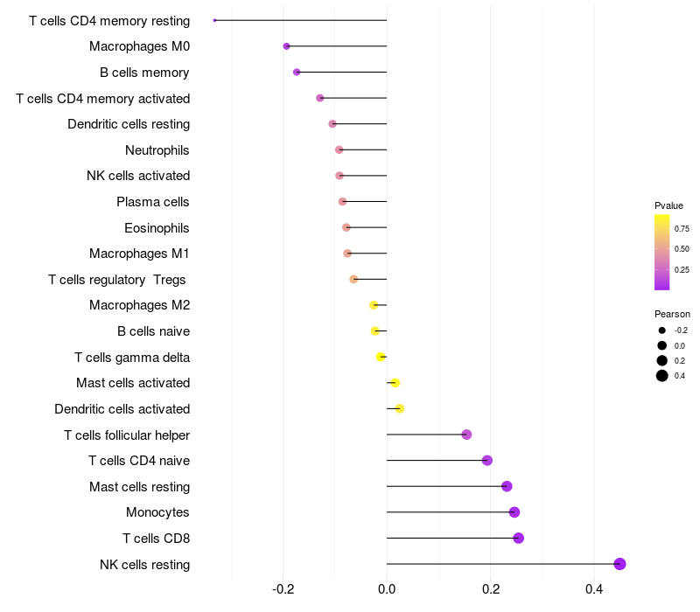Click the T cells follicular helper dot

tap(466, 435)
